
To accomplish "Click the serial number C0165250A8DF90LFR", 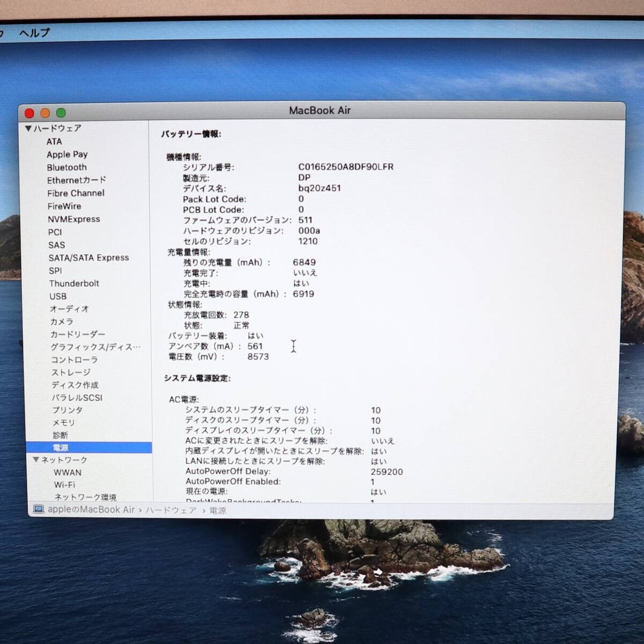I will [346, 167].
